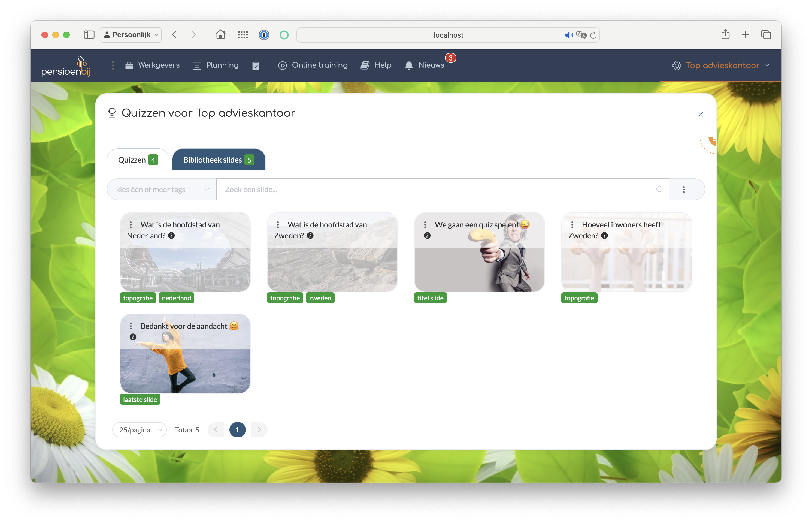Open options menu of inwoners Zweden slide

pos(572,224)
